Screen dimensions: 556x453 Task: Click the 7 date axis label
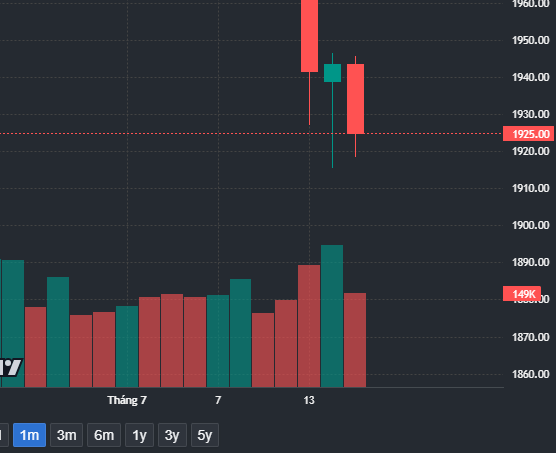218,400
